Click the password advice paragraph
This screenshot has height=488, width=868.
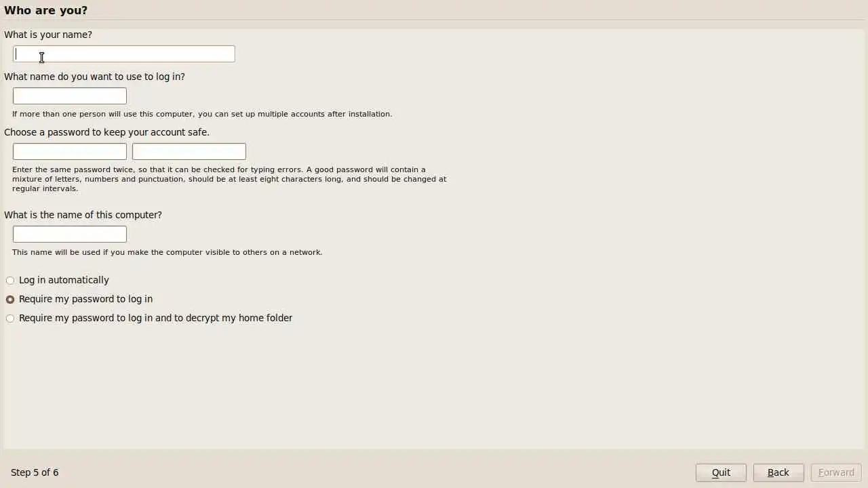(x=229, y=179)
